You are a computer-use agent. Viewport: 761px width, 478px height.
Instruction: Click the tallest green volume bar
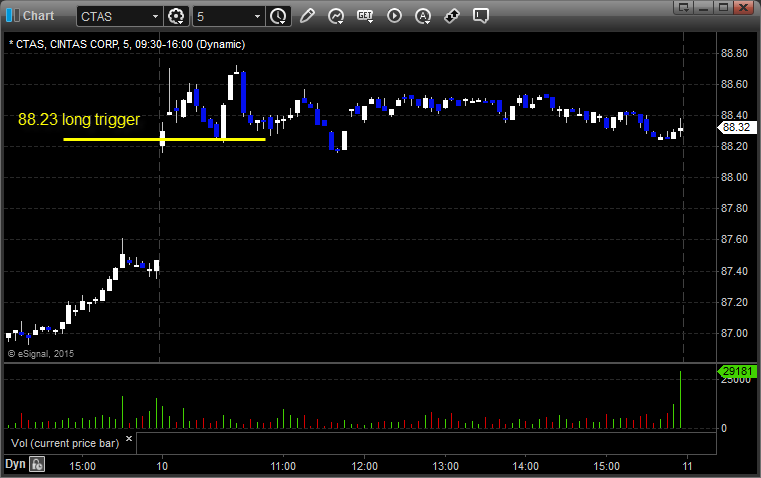[x=680, y=400]
